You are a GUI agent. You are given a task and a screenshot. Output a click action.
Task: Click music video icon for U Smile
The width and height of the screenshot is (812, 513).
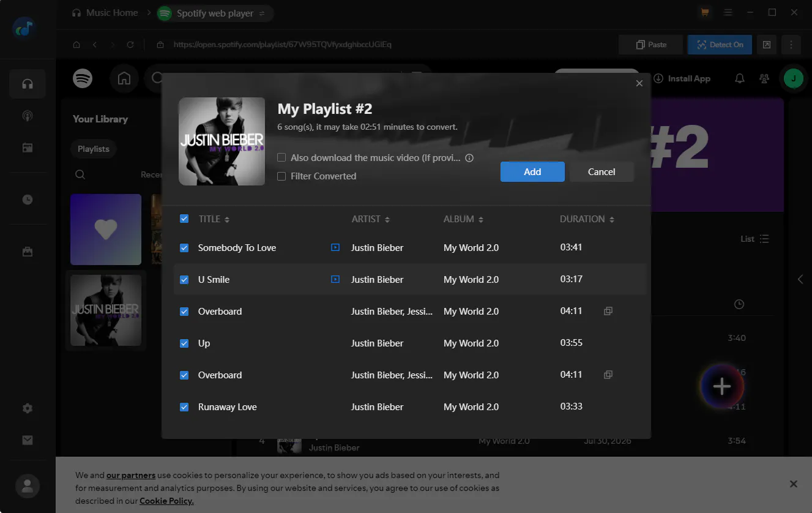click(335, 279)
